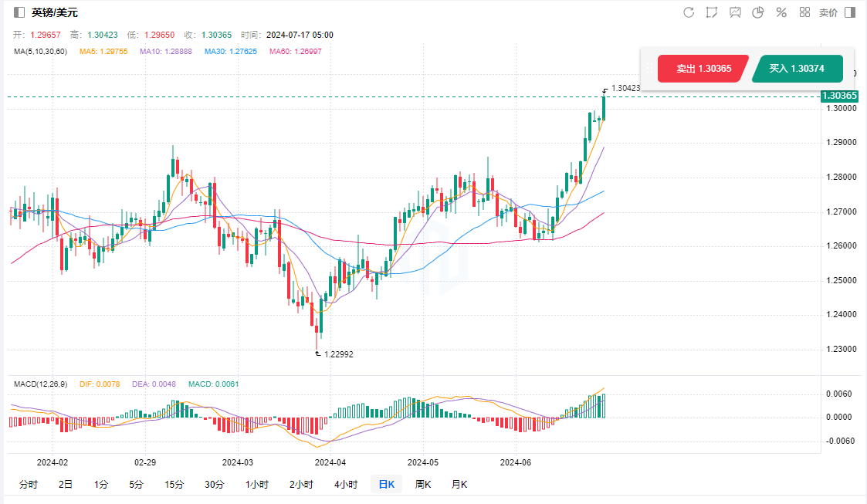Toggle the left panel icon beside 英镑/美元

click(19, 12)
